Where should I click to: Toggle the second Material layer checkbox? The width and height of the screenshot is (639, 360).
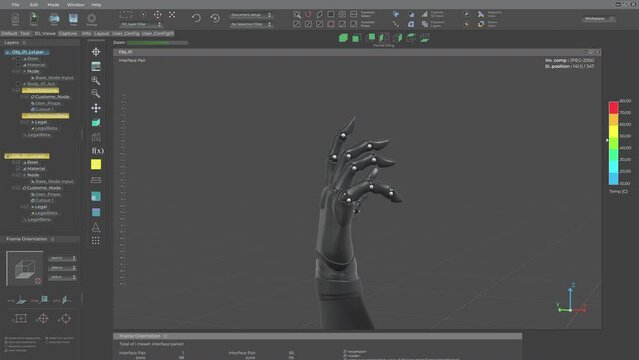pyautogui.click(x=18, y=168)
